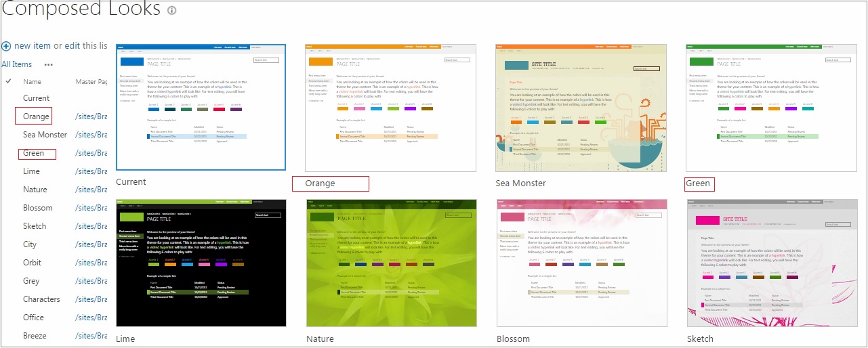Open the Green item in the Name column
Image resolution: width=868 pixels, height=348 pixels.
click(x=33, y=153)
